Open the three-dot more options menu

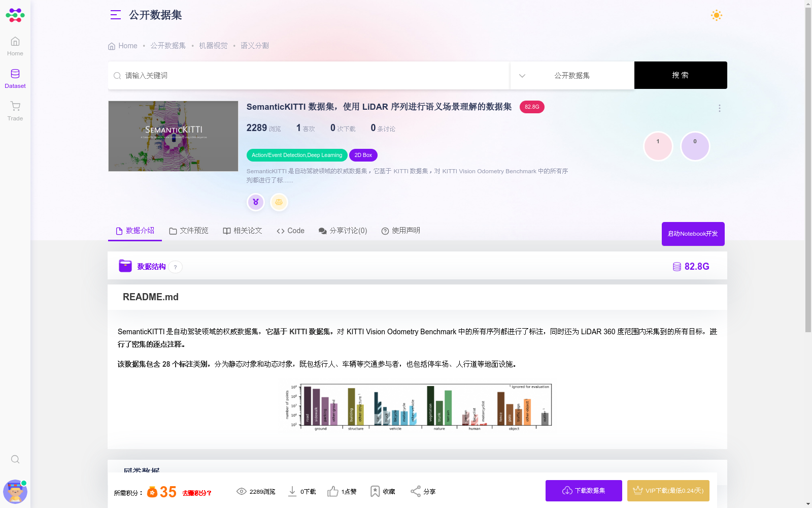coord(719,108)
